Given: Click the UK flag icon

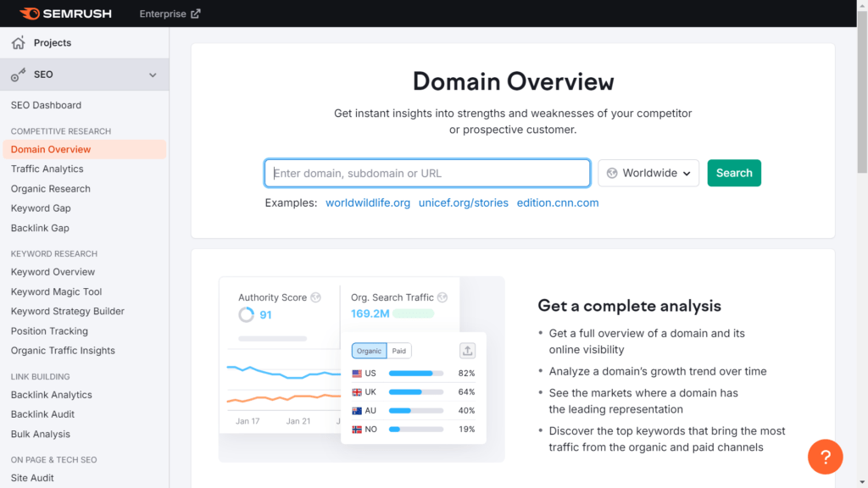Looking at the screenshot, I should click(x=357, y=392).
